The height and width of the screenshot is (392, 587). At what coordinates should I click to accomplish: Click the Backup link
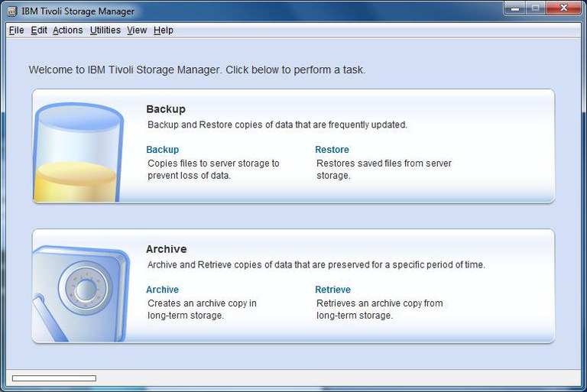click(x=162, y=150)
